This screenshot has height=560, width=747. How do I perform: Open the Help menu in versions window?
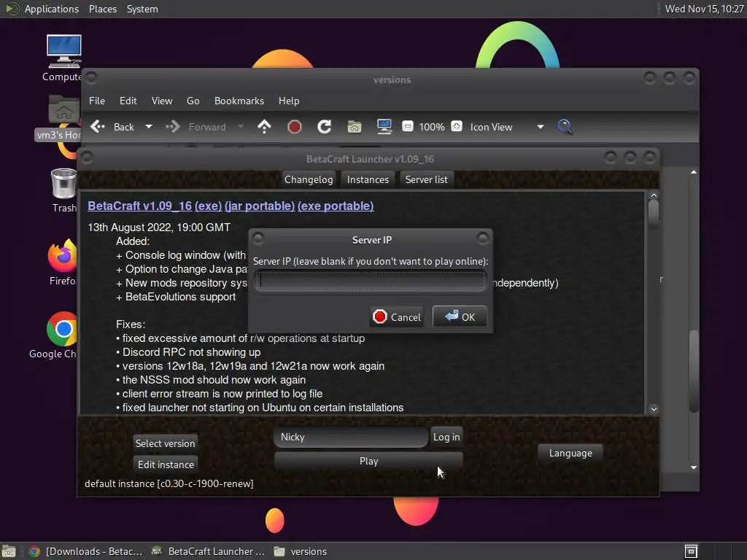point(289,101)
